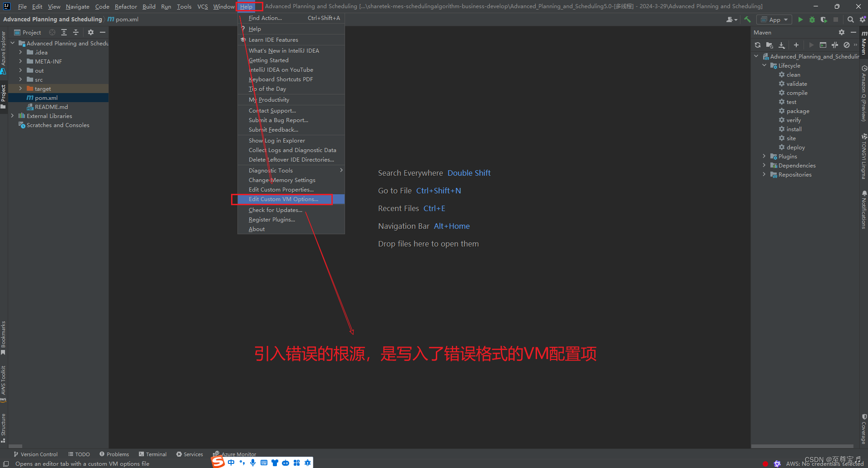Build project with the green hammer icon
Image resolution: width=868 pixels, height=468 pixels.
tap(747, 20)
